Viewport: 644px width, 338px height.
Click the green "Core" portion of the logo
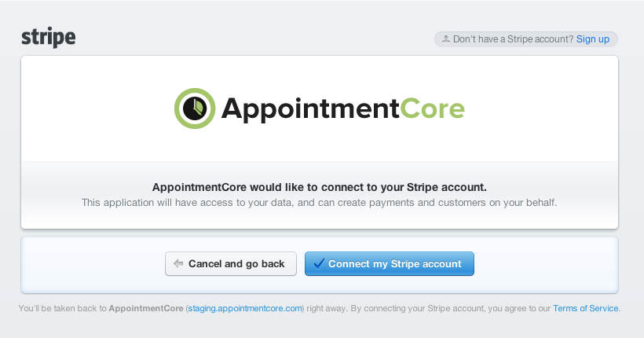coord(432,108)
